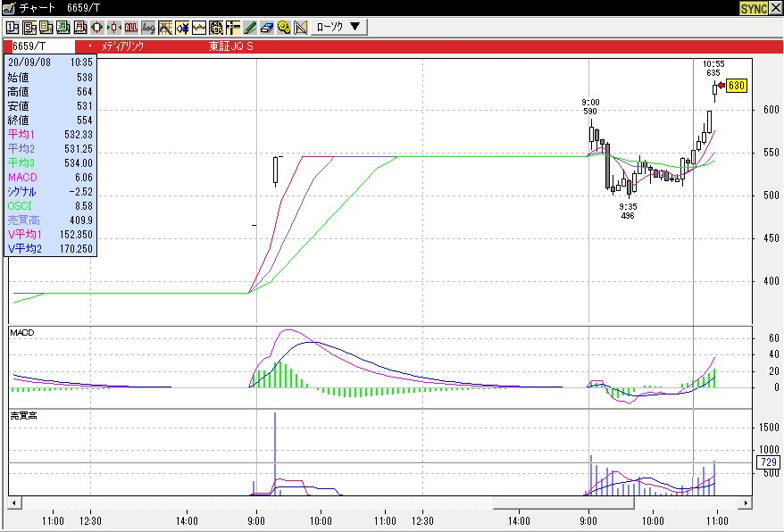Viewport: 784px width, 532px height.
Task: Toggle the SYNC button in title bar
Action: tap(753, 8)
